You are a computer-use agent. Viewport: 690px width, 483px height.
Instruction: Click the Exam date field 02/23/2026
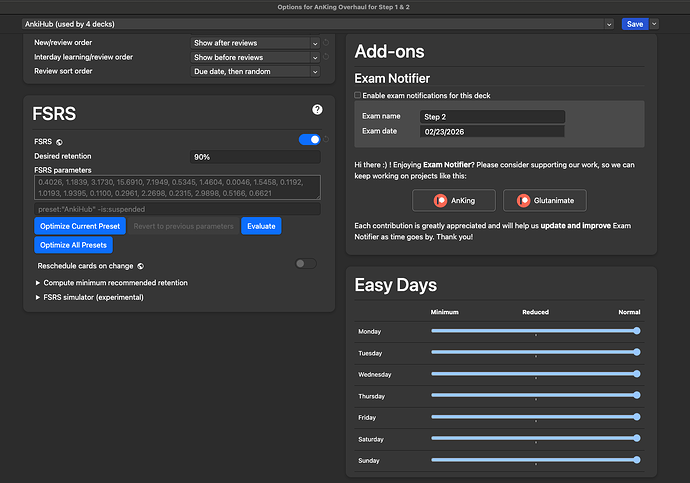492,132
